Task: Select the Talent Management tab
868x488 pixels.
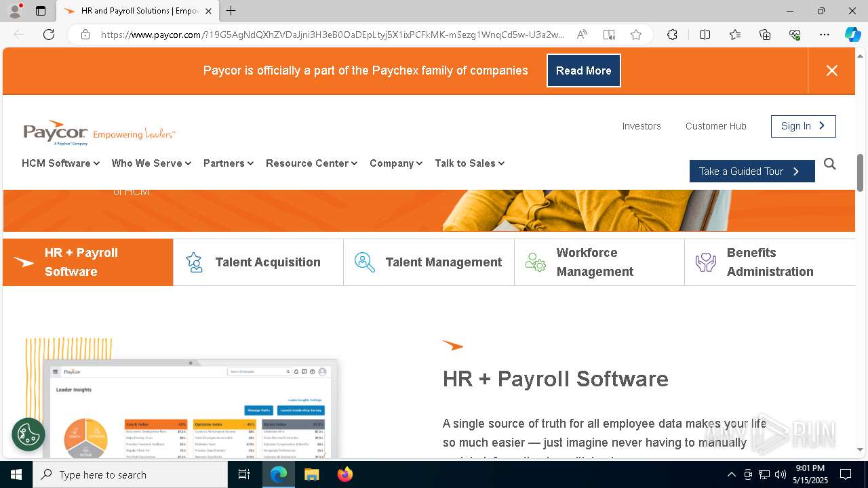Action: click(x=429, y=262)
